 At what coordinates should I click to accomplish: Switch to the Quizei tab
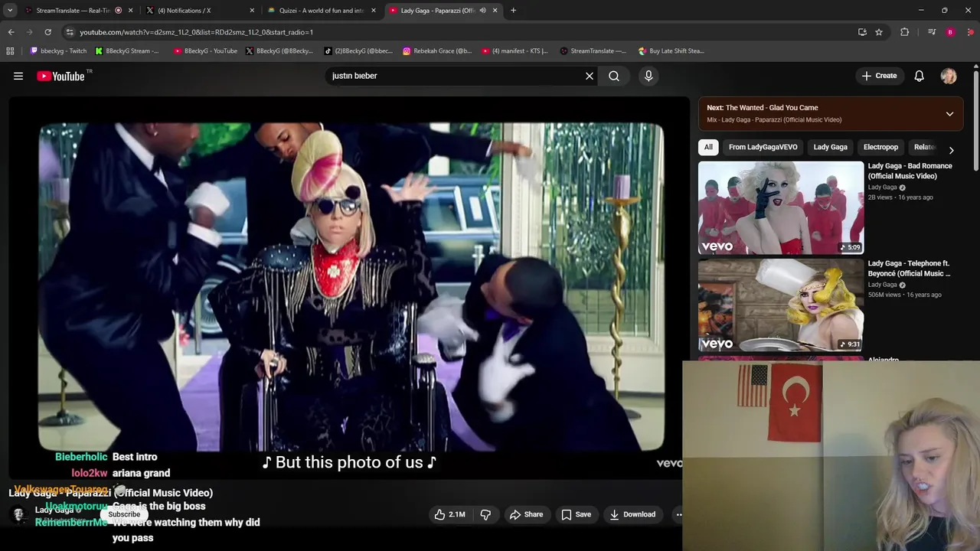point(322,11)
